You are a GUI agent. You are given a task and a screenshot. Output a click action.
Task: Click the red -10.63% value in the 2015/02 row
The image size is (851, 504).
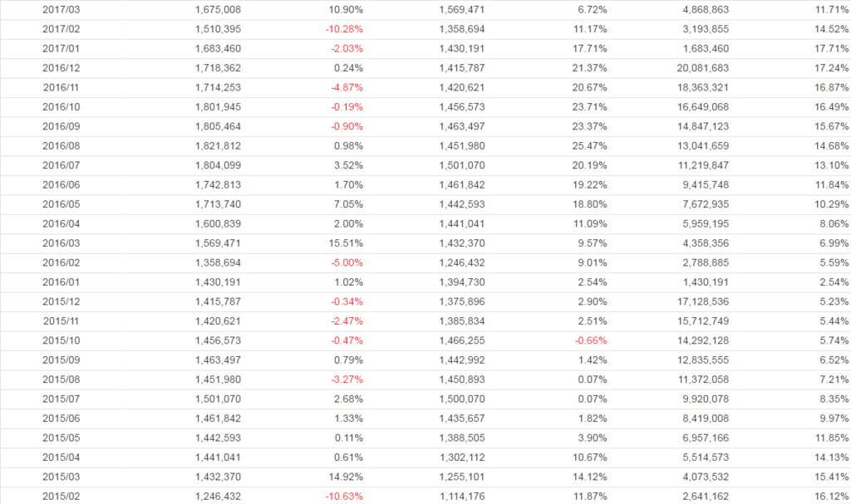pos(345,497)
